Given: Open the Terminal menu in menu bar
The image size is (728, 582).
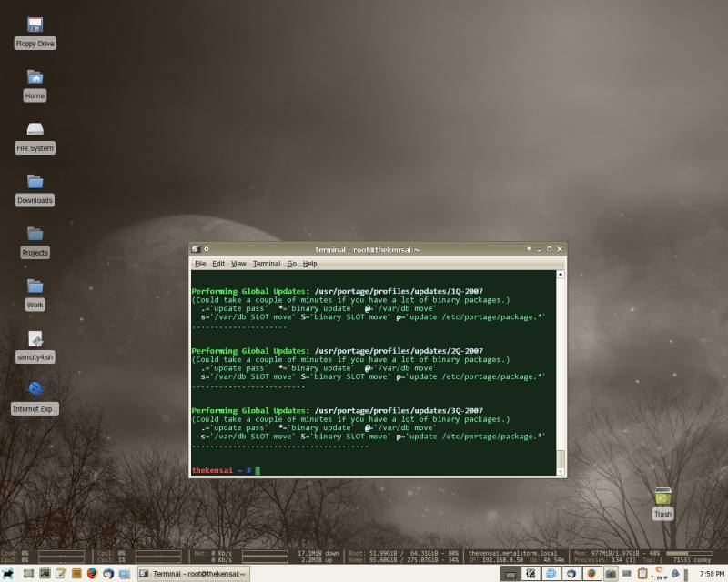Looking at the screenshot, I should coord(267,264).
